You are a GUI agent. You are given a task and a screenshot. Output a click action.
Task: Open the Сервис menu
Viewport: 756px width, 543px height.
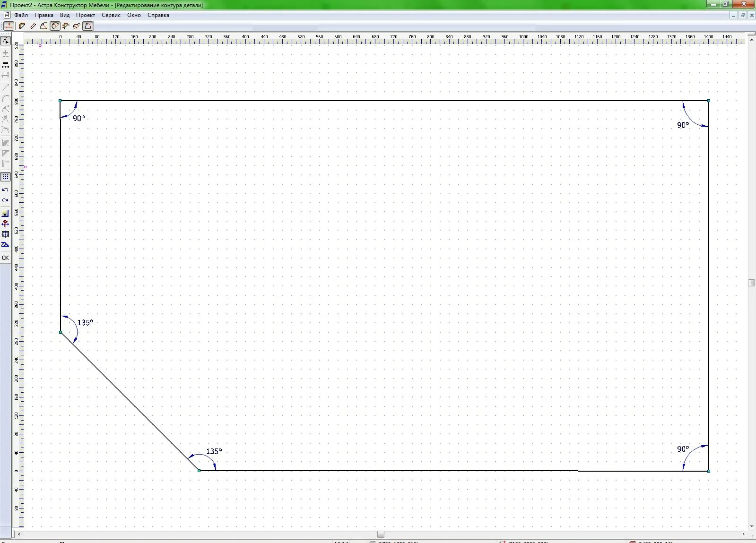(111, 15)
